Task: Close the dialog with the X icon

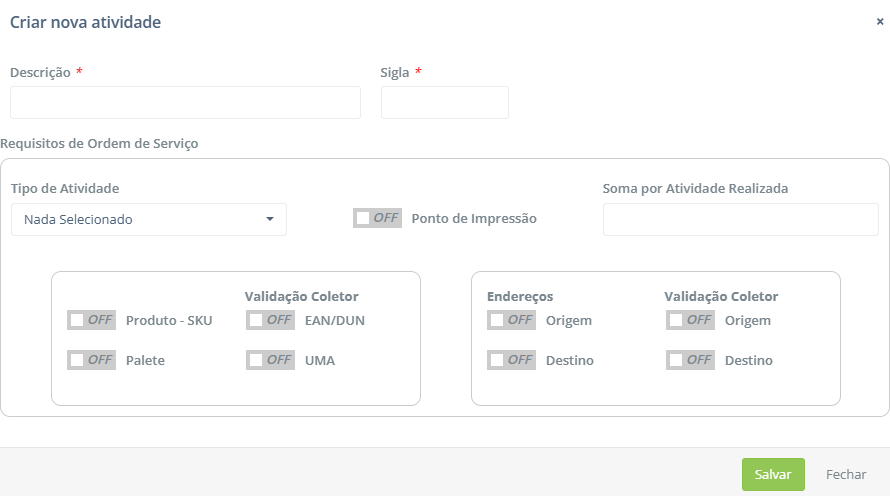Action: [879, 21]
